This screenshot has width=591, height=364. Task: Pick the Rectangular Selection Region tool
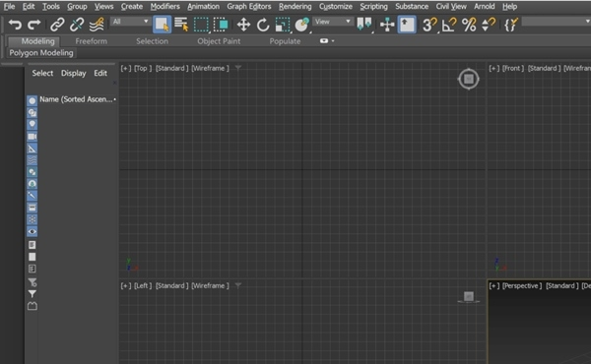click(201, 25)
